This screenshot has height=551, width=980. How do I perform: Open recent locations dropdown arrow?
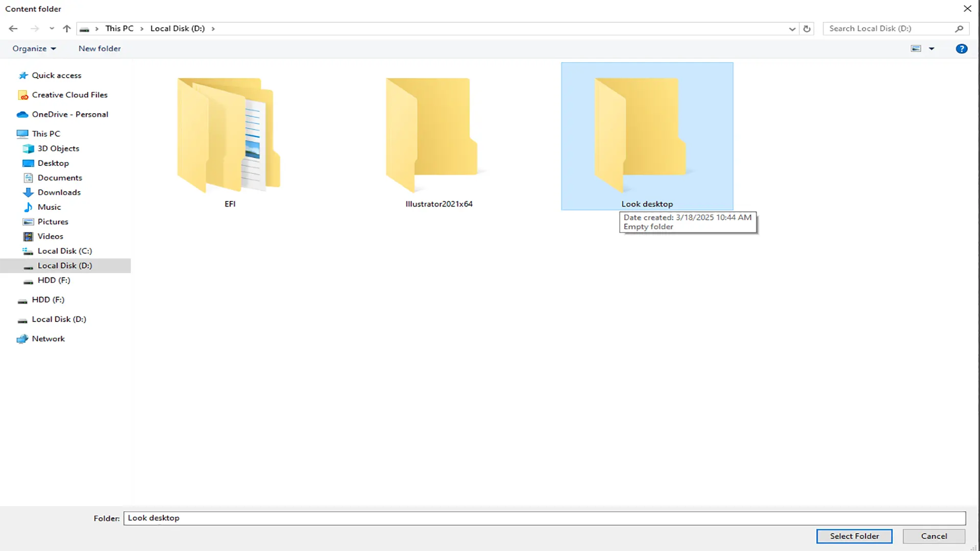[x=52, y=29]
